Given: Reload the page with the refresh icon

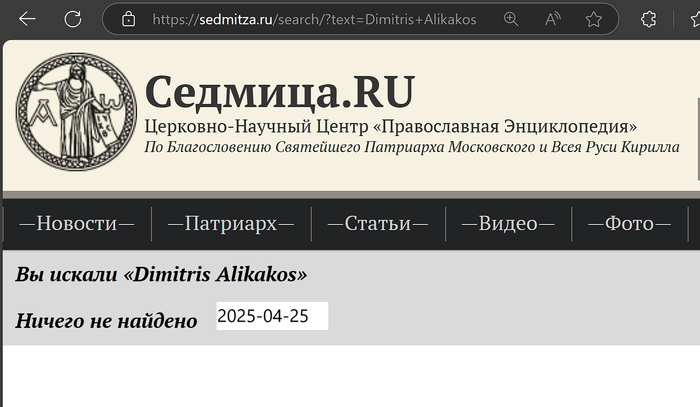Looking at the screenshot, I should click(x=73, y=19).
